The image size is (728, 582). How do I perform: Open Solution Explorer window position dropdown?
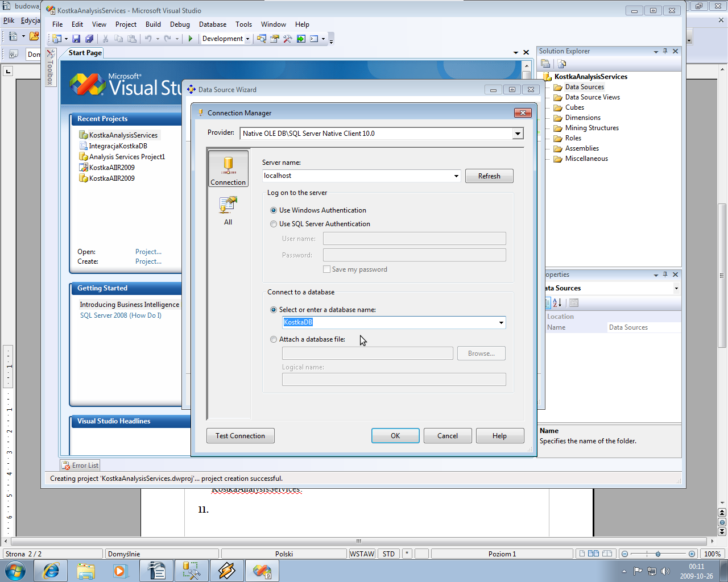point(656,52)
